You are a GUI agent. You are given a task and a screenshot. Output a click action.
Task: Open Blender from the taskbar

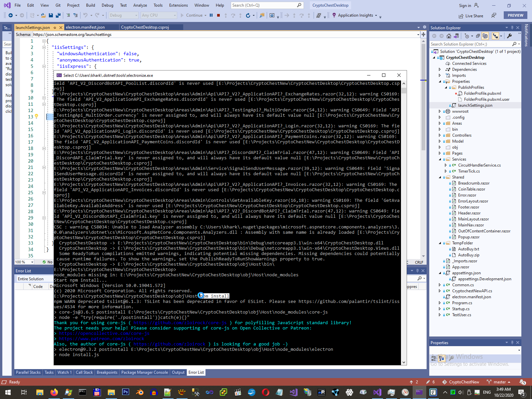pyautogui.click(x=140, y=392)
